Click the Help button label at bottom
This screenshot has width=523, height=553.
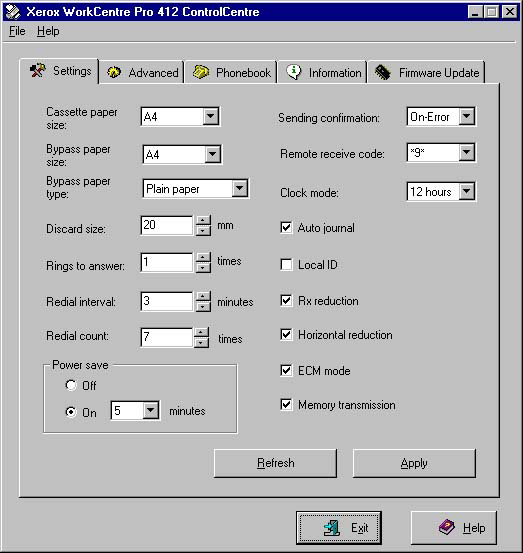point(474,528)
